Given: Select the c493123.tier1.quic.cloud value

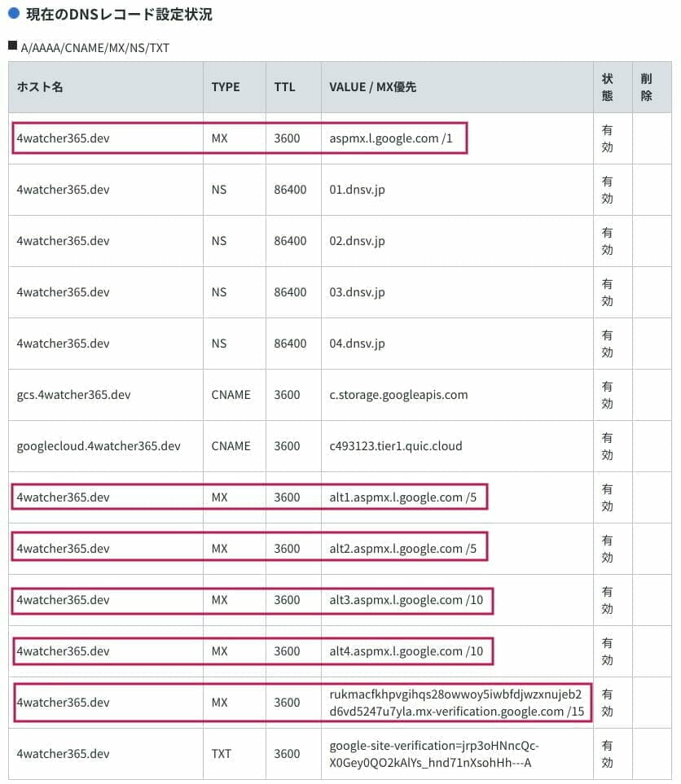Looking at the screenshot, I should 396,446.
